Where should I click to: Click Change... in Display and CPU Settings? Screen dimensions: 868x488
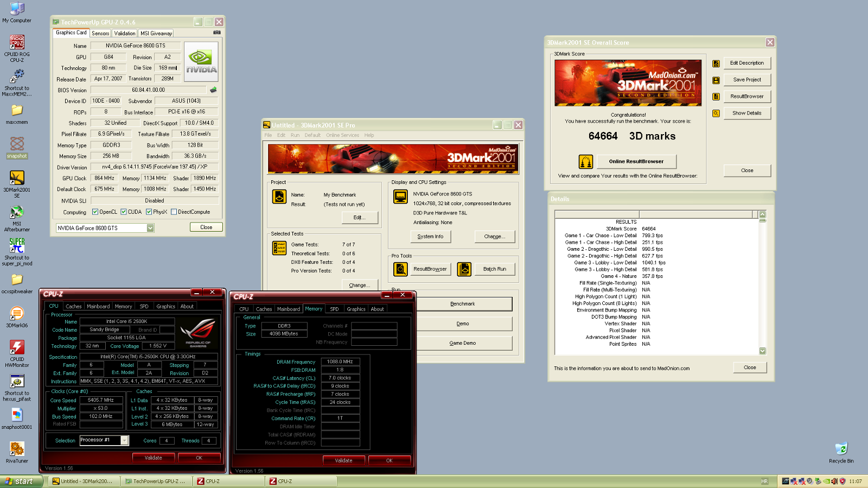[494, 237]
